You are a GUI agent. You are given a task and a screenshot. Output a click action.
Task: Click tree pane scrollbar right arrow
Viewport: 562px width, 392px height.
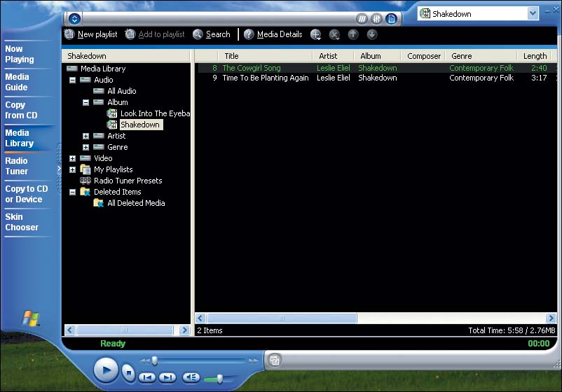184,330
